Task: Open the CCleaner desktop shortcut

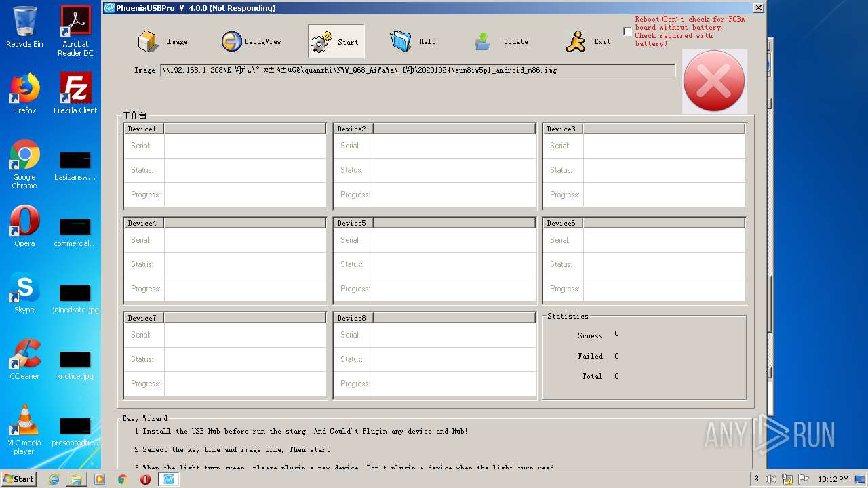Action: (x=24, y=359)
